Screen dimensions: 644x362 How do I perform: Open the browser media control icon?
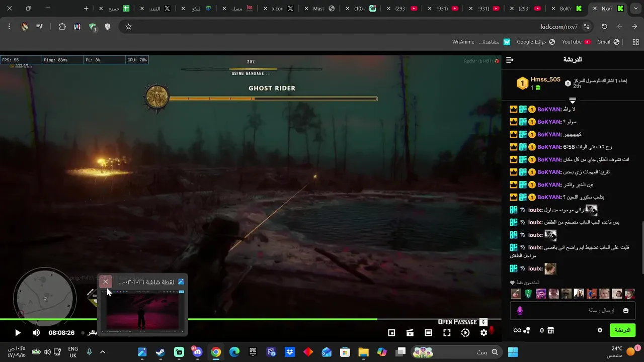click(39, 27)
